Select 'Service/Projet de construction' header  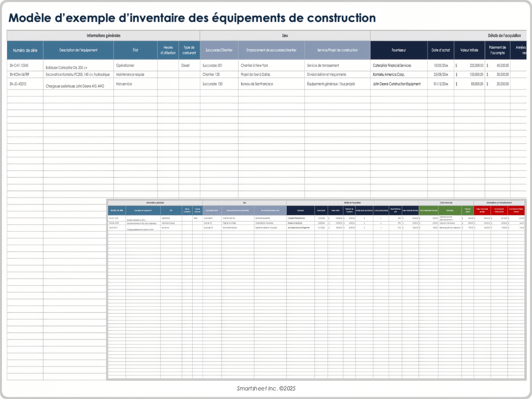pyautogui.click(x=337, y=50)
